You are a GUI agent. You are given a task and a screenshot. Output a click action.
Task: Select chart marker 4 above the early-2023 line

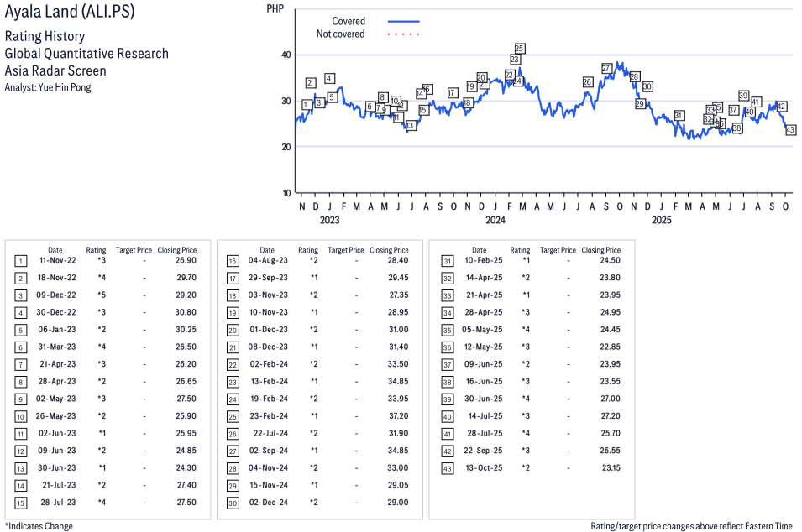pyautogui.click(x=329, y=78)
